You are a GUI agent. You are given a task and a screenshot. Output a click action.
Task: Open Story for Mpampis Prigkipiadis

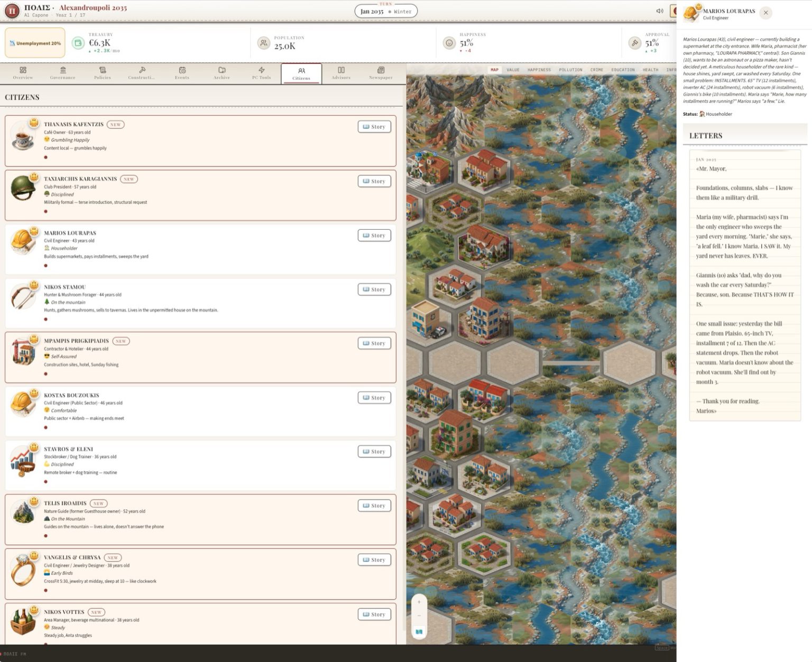click(374, 343)
